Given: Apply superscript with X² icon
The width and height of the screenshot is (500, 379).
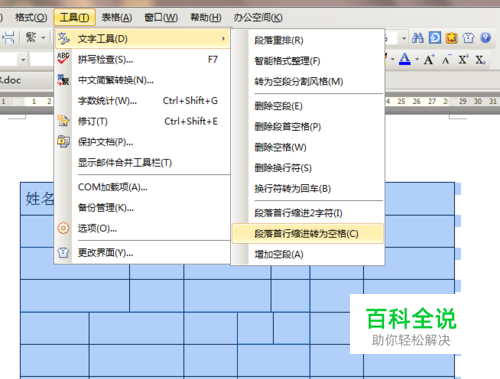Looking at the screenshot, I should point(463,59).
